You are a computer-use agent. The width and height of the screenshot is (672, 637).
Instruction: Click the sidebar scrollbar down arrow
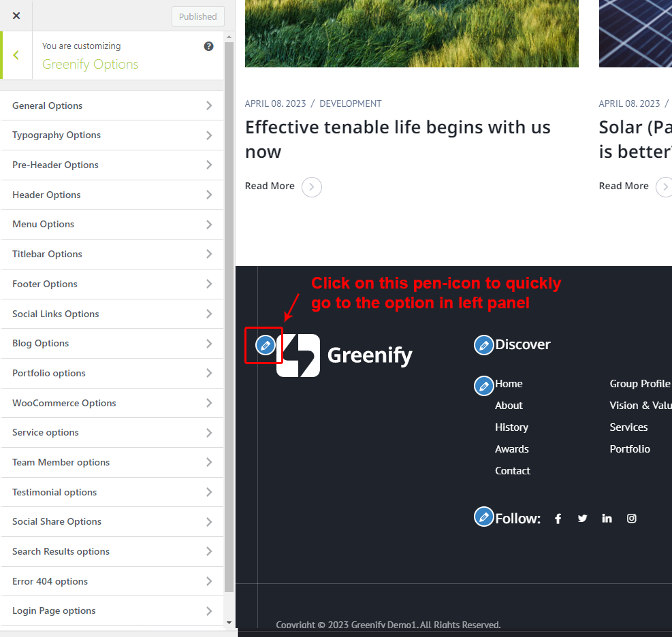(x=229, y=622)
